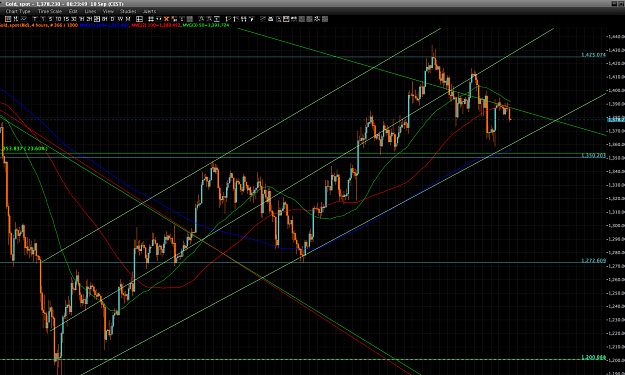625x375 pixels.
Task: Click the first zoom magnifier icon
Action: click(x=201, y=19)
